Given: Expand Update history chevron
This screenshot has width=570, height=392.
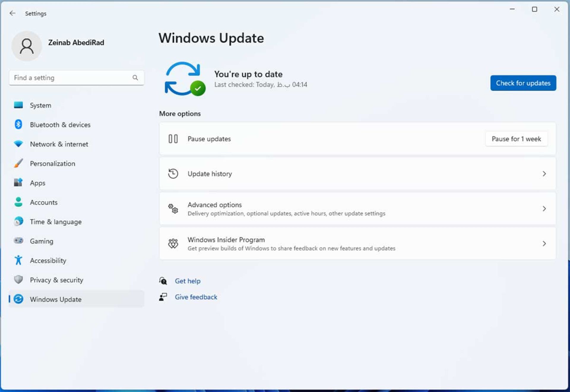Looking at the screenshot, I should (544, 174).
